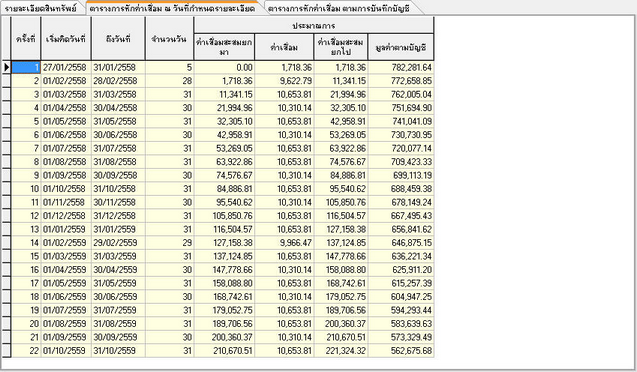Viewport: 637px width, 372px height.
Task: Click the current-row arrow indicator for row 1
Action: click(x=6, y=67)
